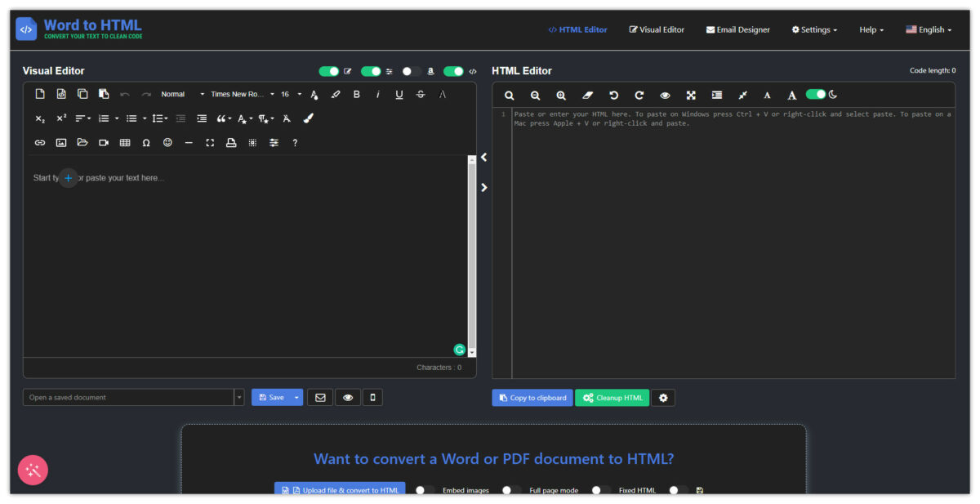Open the Times New Roman font dropdown
Viewport: 980px width, 504px height.
coord(243,94)
